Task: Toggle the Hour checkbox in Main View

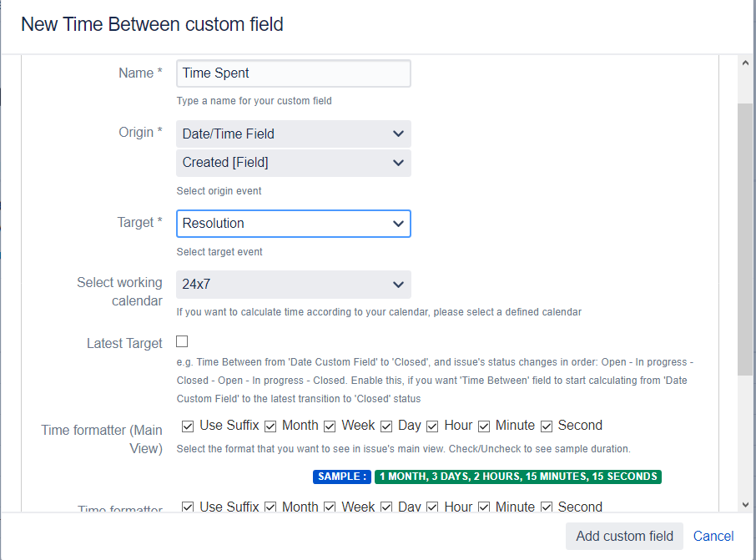Action: point(432,426)
